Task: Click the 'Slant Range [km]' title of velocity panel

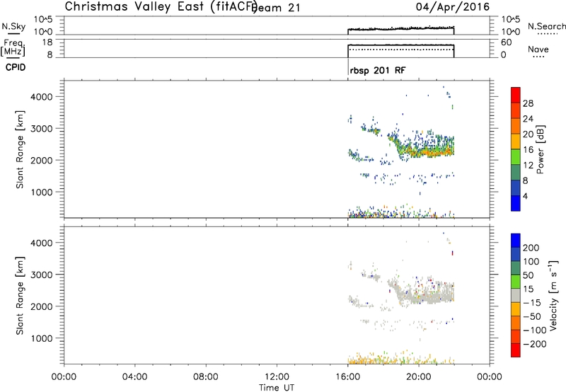Action: [20, 296]
